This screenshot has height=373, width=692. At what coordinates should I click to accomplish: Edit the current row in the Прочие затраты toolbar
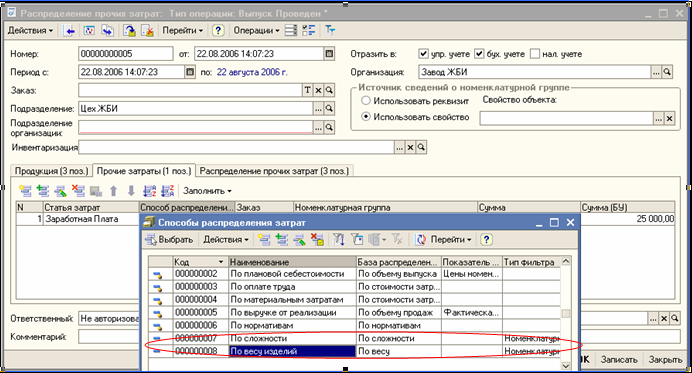(x=60, y=191)
